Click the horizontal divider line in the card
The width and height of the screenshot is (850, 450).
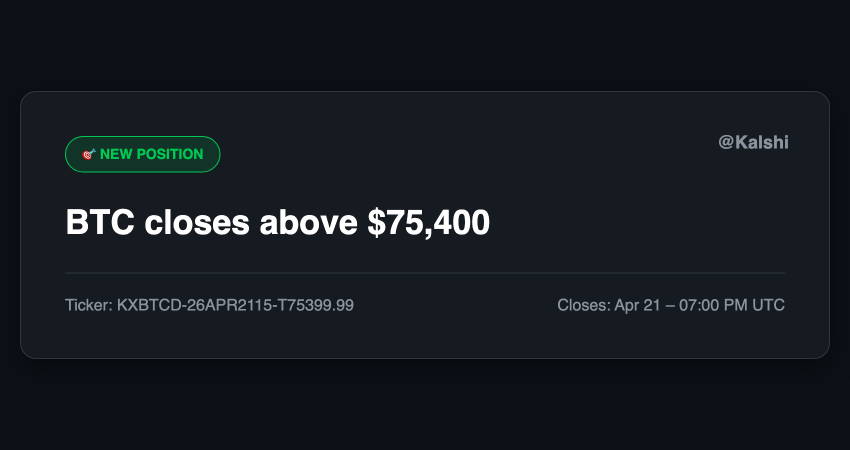425,272
